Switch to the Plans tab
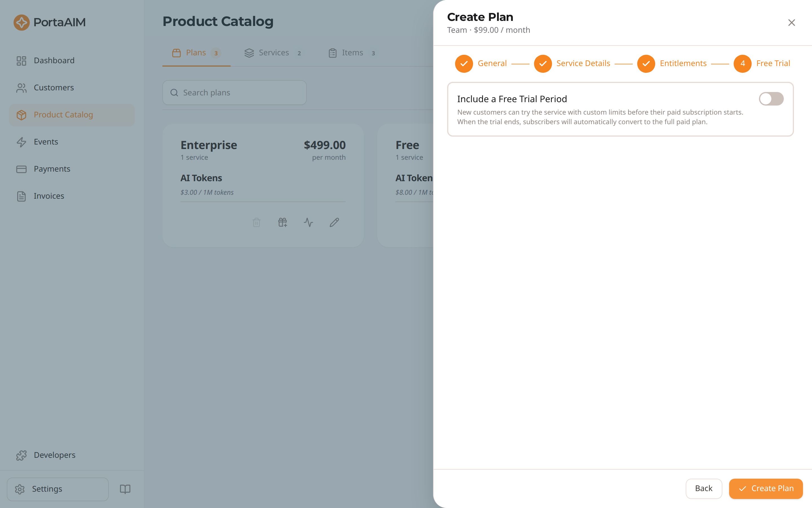 point(196,53)
